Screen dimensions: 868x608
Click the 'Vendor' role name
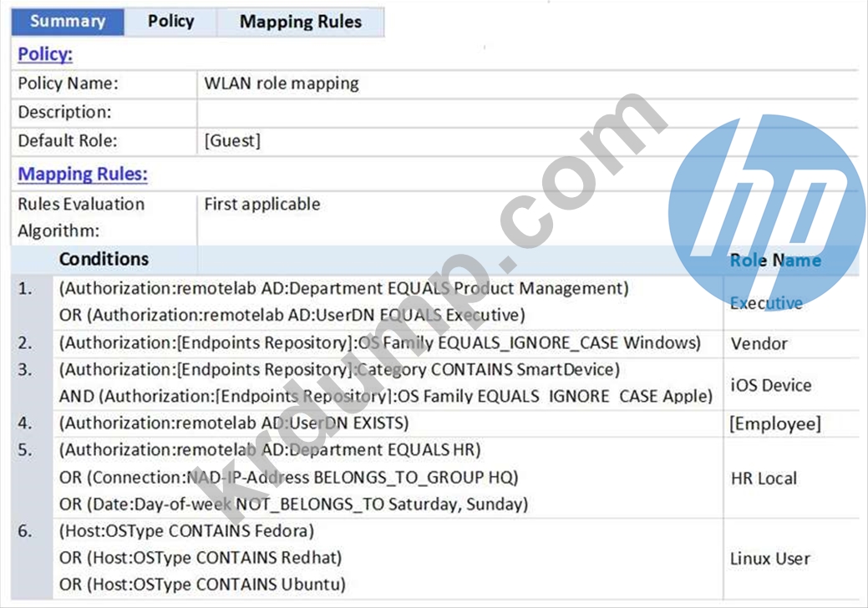point(759,343)
